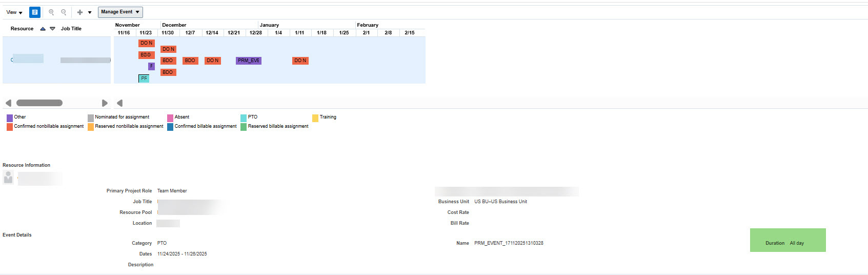Click the 1/18 week header
Viewport: 868px width, 275px height.
coord(321,33)
